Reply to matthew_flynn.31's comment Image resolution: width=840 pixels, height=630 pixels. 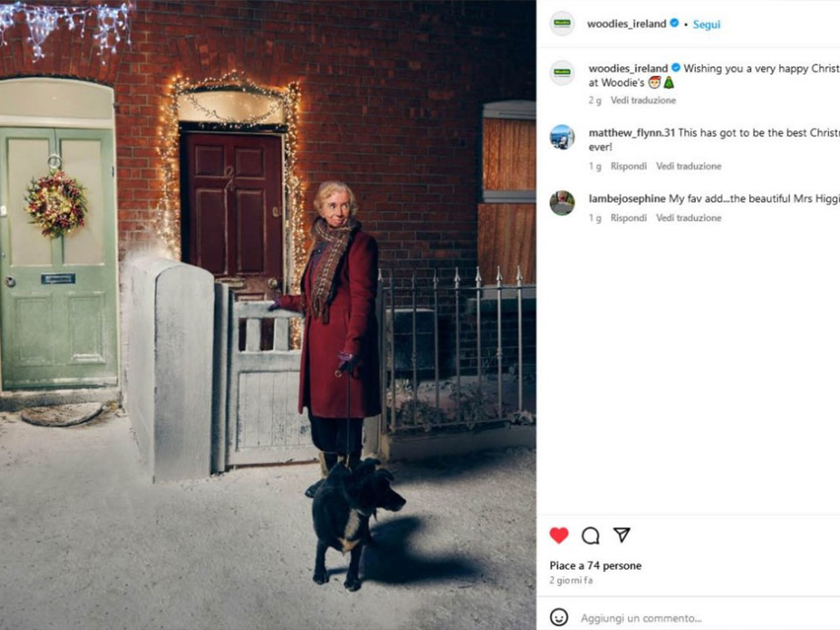(629, 166)
